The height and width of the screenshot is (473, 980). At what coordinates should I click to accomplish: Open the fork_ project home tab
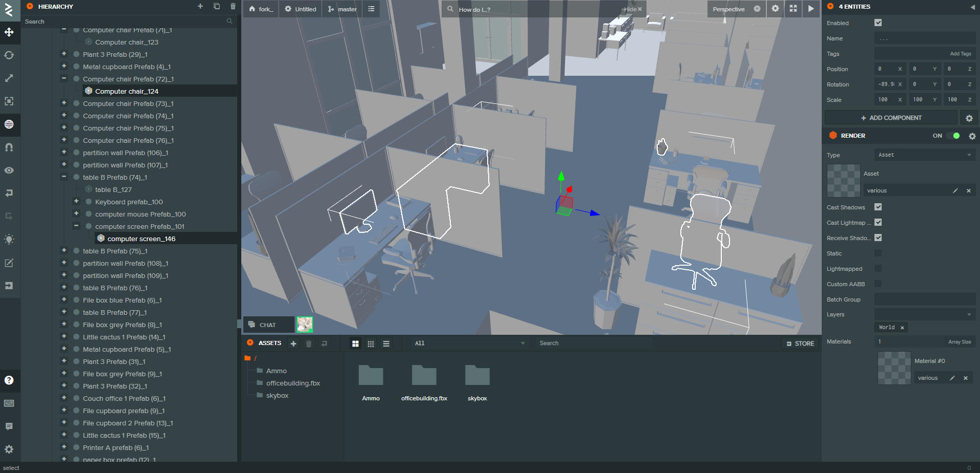261,9
